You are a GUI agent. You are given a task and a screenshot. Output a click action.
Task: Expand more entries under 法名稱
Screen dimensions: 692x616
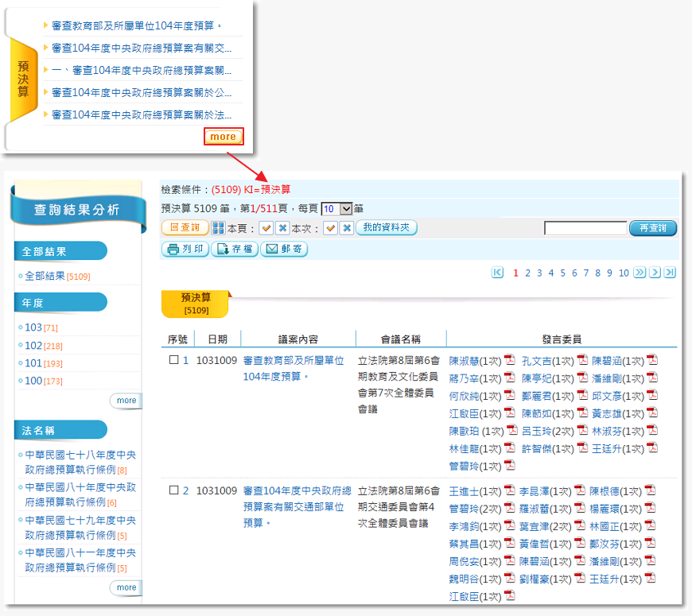126,587
